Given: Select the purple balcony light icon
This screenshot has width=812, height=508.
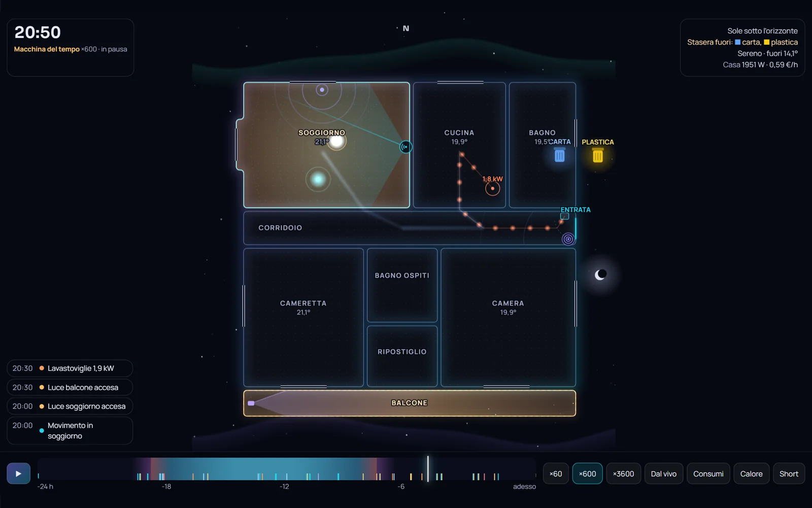Looking at the screenshot, I should pyautogui.click(x=251, y=403).
